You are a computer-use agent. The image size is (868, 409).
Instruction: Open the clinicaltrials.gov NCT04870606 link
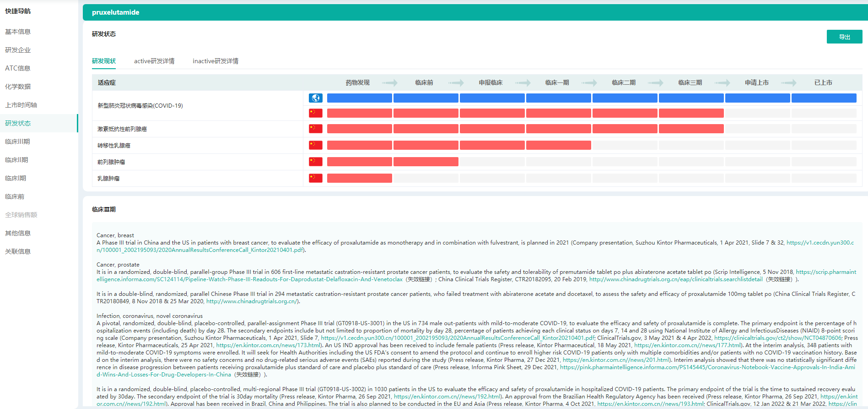[x=778, y=338]
